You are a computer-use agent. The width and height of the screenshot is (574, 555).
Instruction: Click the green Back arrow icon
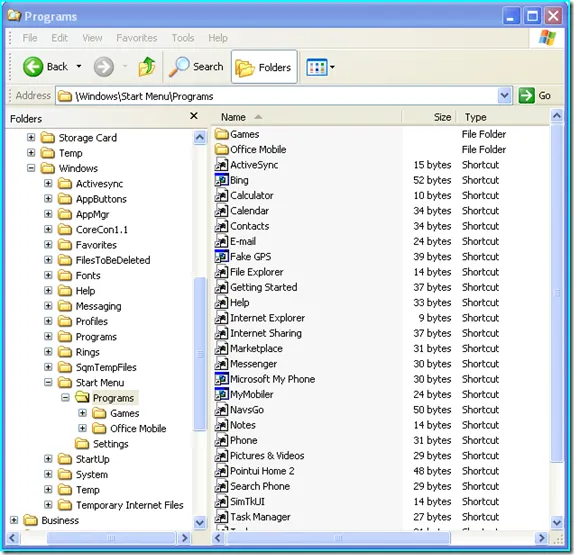click(x=33, y=67)
